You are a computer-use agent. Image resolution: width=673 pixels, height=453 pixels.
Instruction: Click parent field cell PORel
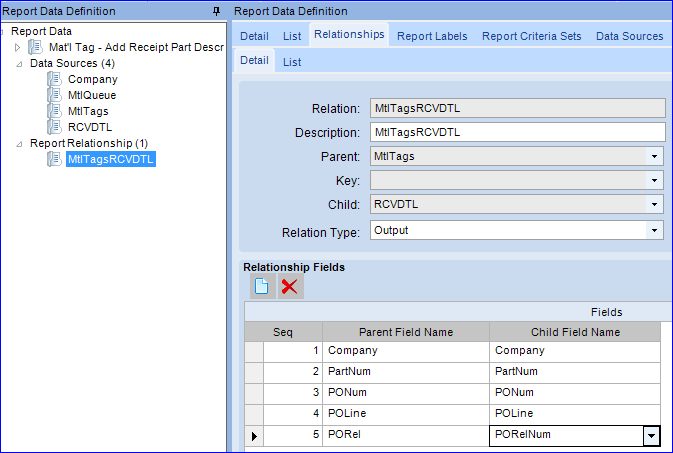406,435
